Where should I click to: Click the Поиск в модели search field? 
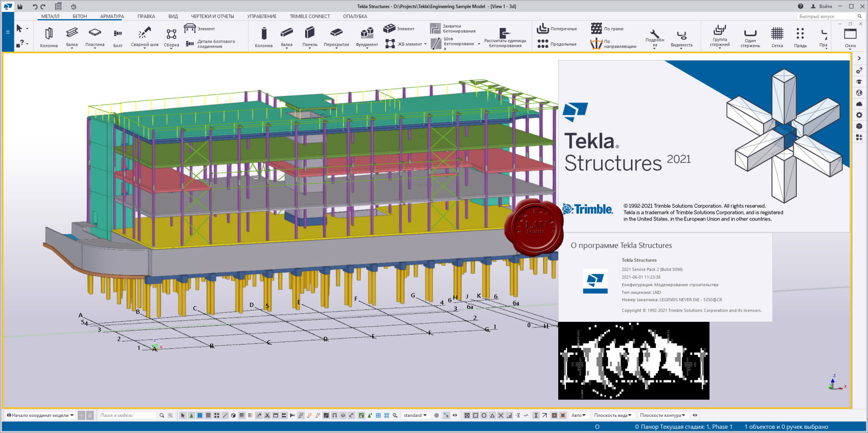(x=128, y=416)
